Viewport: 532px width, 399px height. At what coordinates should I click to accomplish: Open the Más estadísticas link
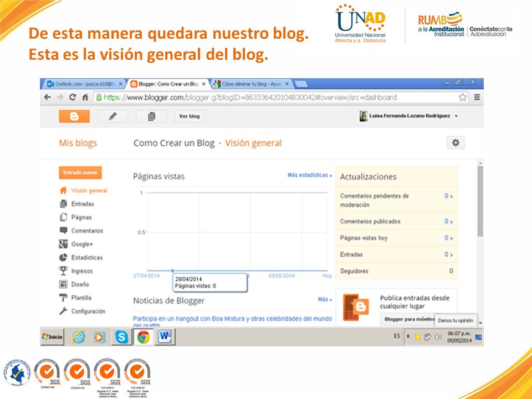point(309,175)
